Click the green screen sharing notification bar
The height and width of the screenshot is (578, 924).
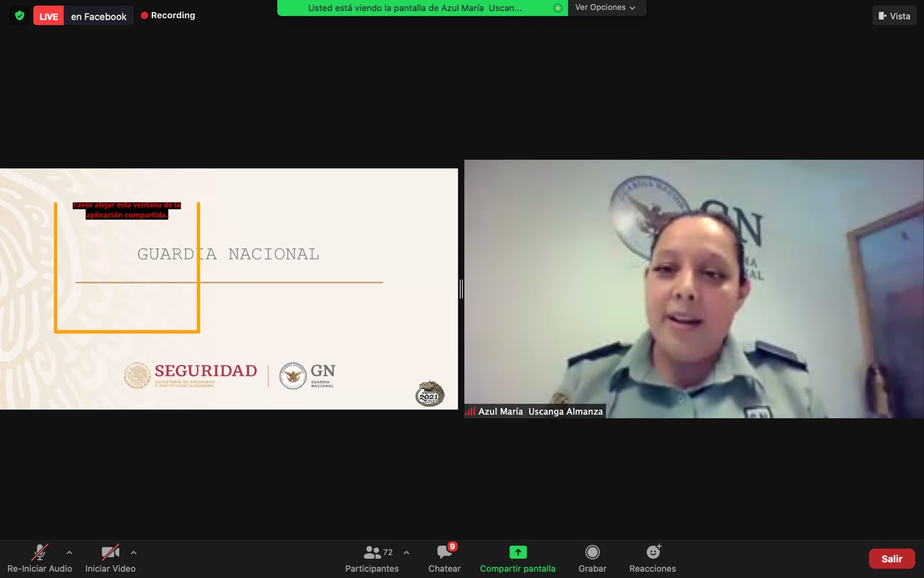tap(422, 8)
